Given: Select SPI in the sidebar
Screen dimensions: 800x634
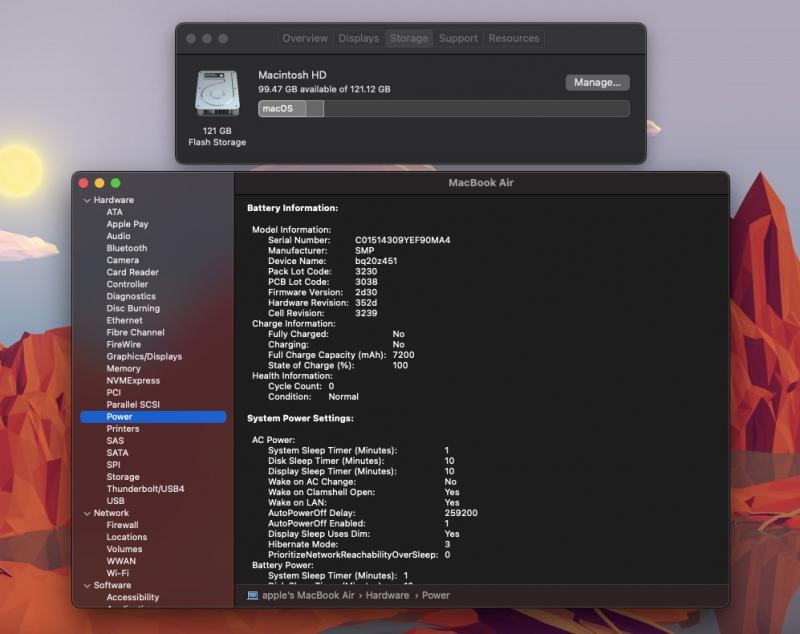Looking at the screenshot, I should [113, 465].
